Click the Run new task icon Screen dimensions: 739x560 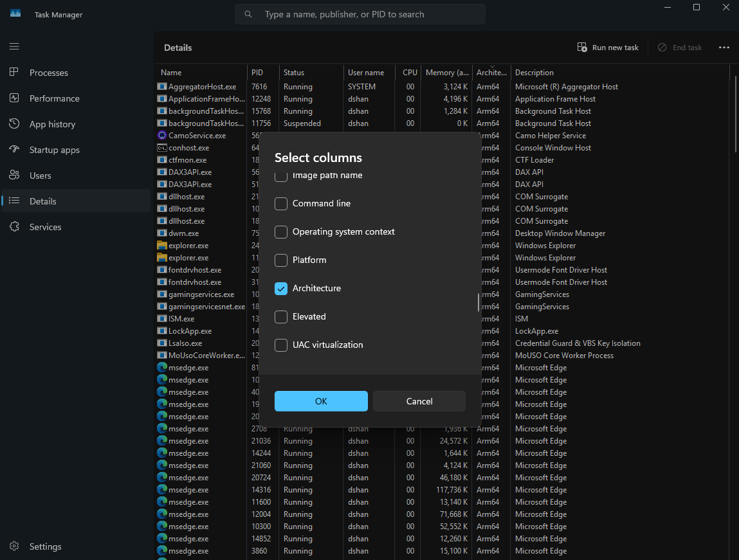581,47
